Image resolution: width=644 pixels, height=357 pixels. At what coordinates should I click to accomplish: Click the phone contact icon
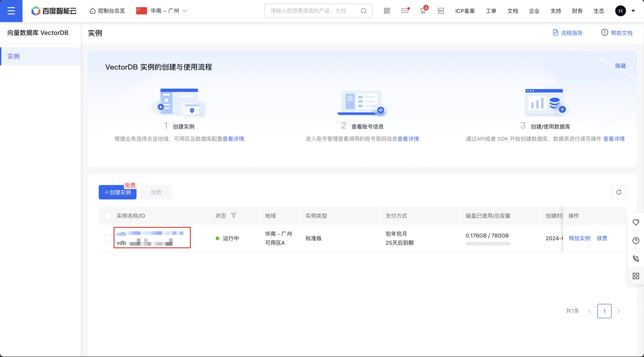pos(636,258)
